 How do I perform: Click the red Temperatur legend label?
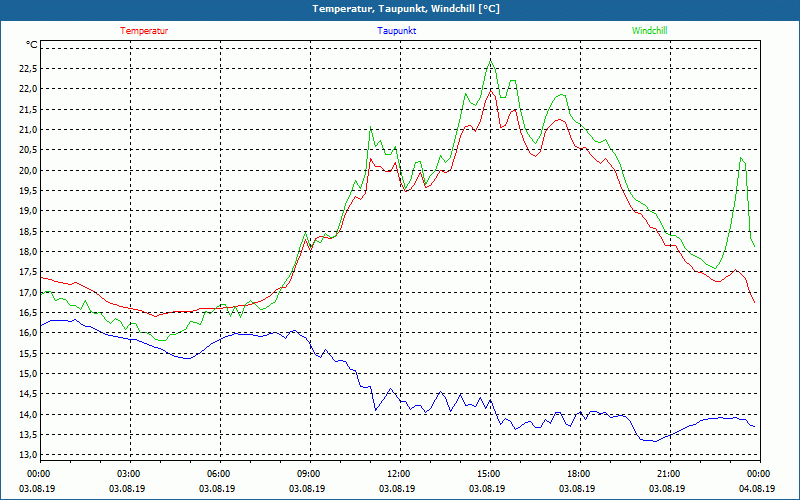click(144, 31)
